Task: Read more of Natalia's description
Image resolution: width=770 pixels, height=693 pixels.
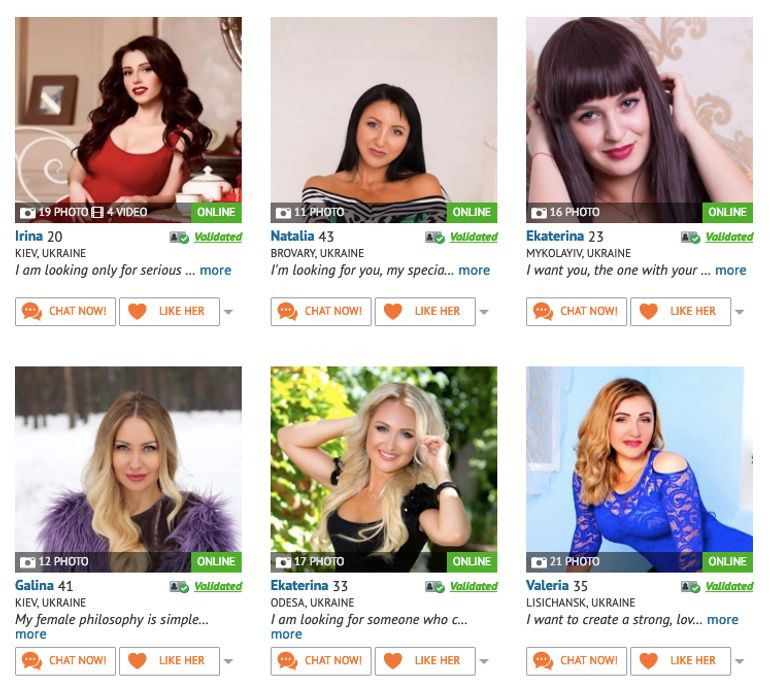Action: click(x=474, y=270)
